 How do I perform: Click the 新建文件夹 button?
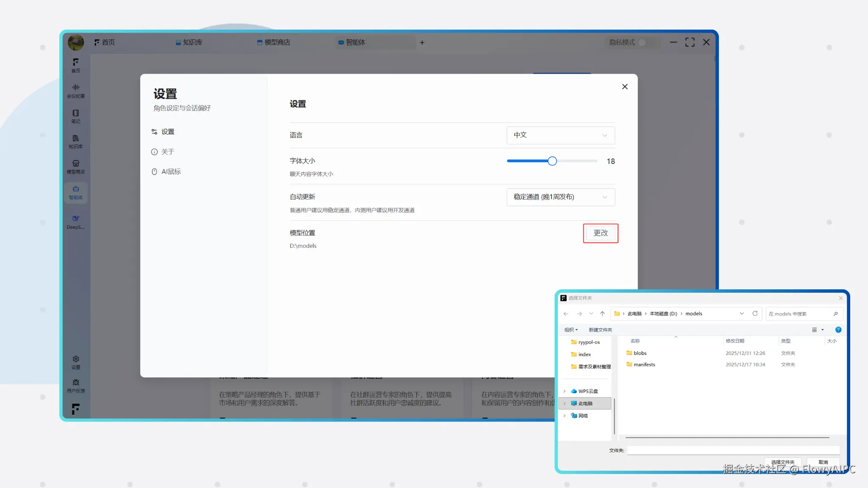pos(600,330)
